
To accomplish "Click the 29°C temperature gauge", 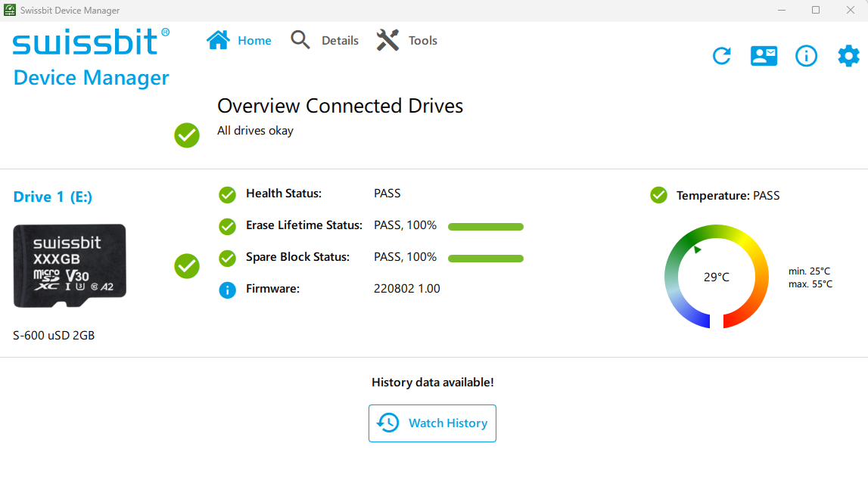I will [716, 277].
